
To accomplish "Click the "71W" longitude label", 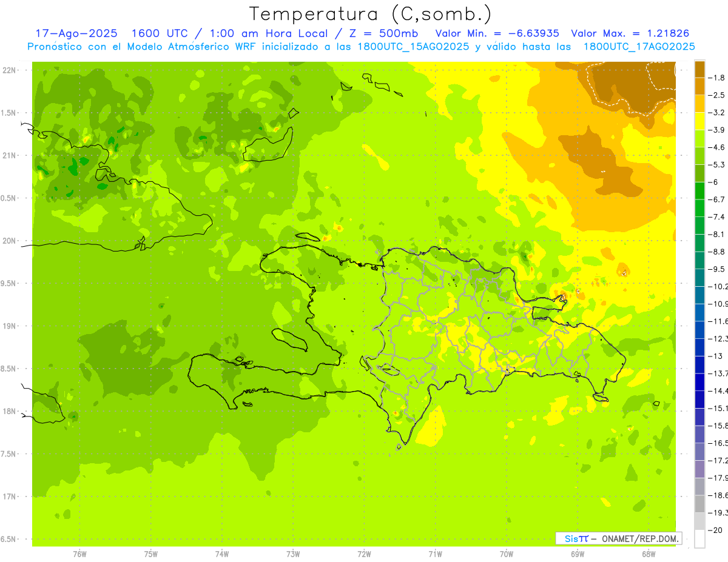I will click(x=435, y=554).
